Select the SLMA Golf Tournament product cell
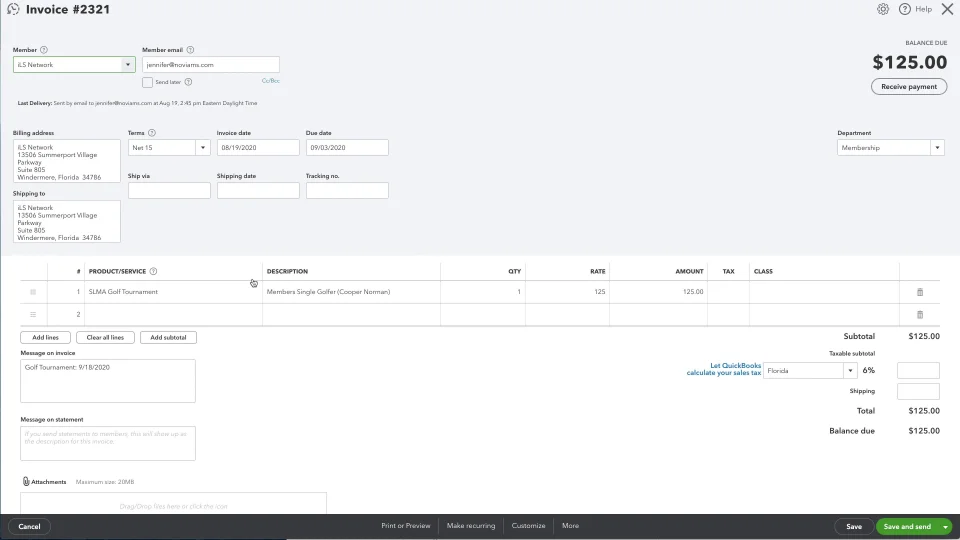Screen dimensions: 960x540 (173, 292)
